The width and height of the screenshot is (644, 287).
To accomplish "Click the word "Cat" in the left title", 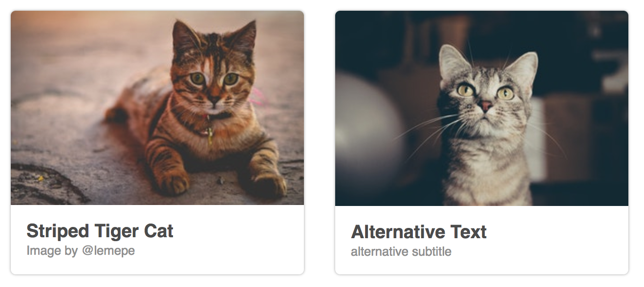I will coord(159,231).
